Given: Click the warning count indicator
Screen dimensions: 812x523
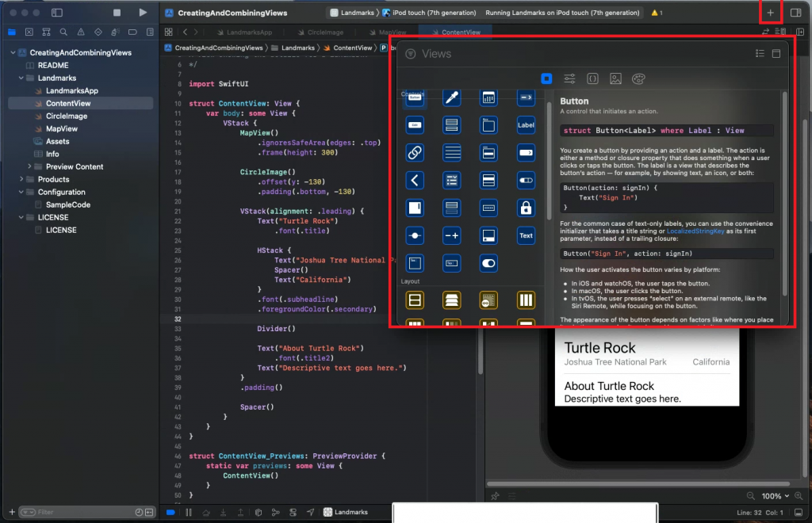Looking at the screenshot, I should point(657,13).
